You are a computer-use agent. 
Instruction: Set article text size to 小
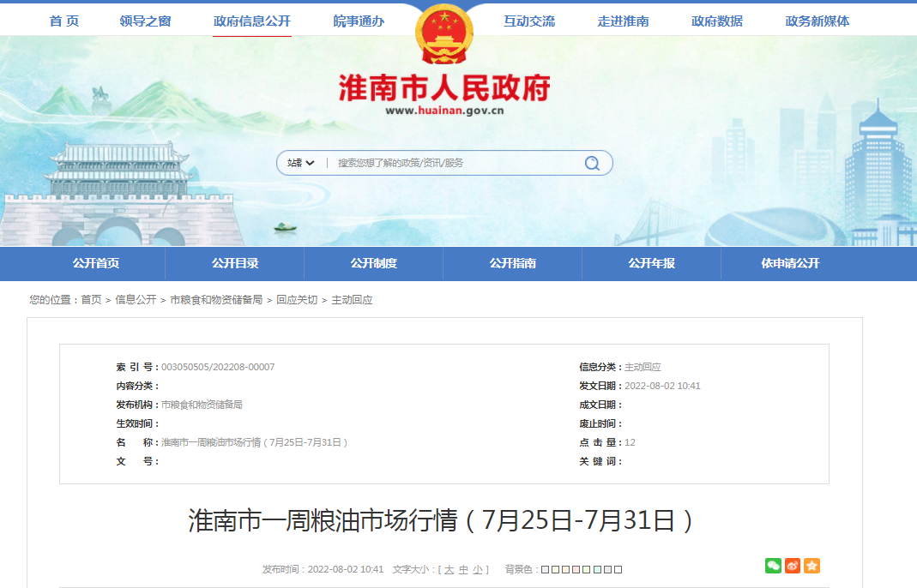click(x=477, y=568)
